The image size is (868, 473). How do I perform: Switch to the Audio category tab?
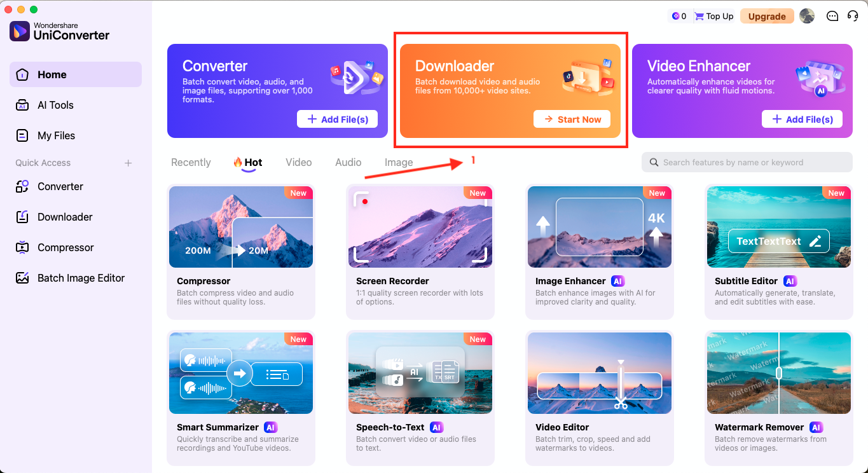point(348,162)
